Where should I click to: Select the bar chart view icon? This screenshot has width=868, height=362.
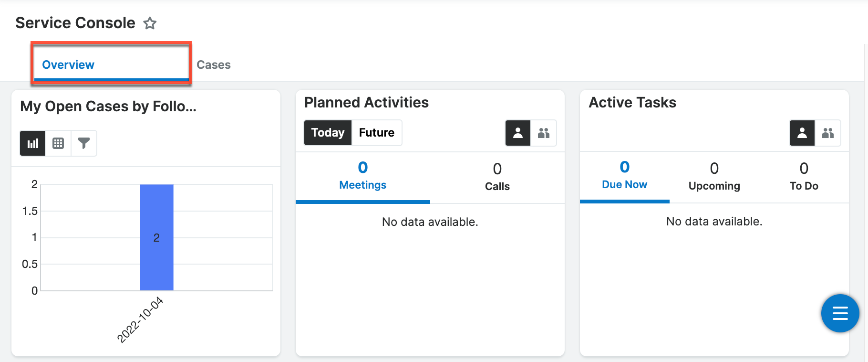32,143
